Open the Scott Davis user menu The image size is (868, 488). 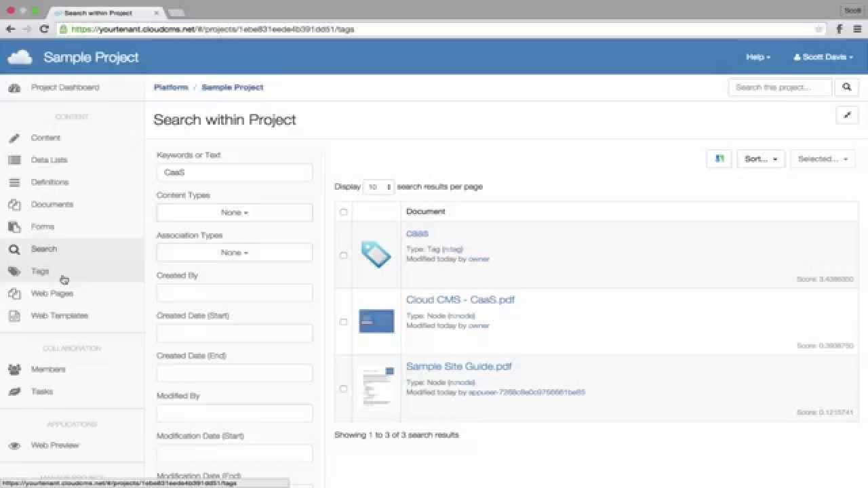pos(823,57)
